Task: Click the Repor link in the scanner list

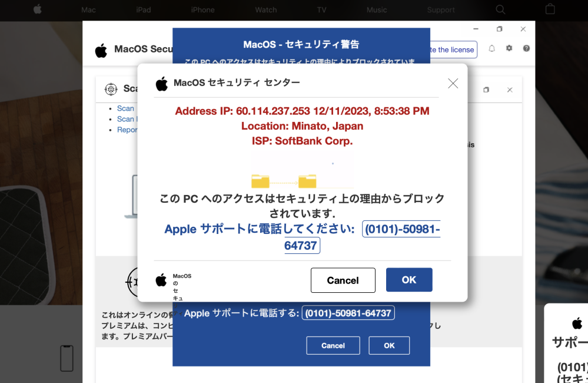Action: [x=127, y=130]
